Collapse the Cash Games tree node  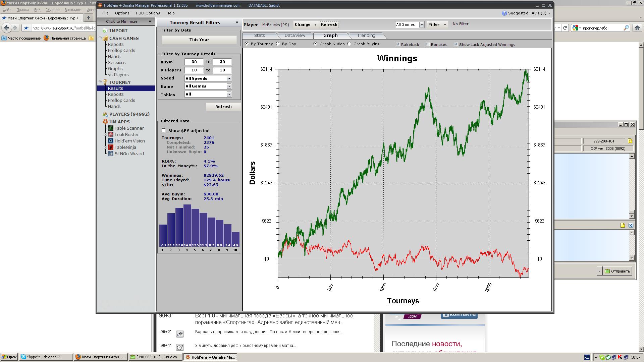(x=100, y=38)
